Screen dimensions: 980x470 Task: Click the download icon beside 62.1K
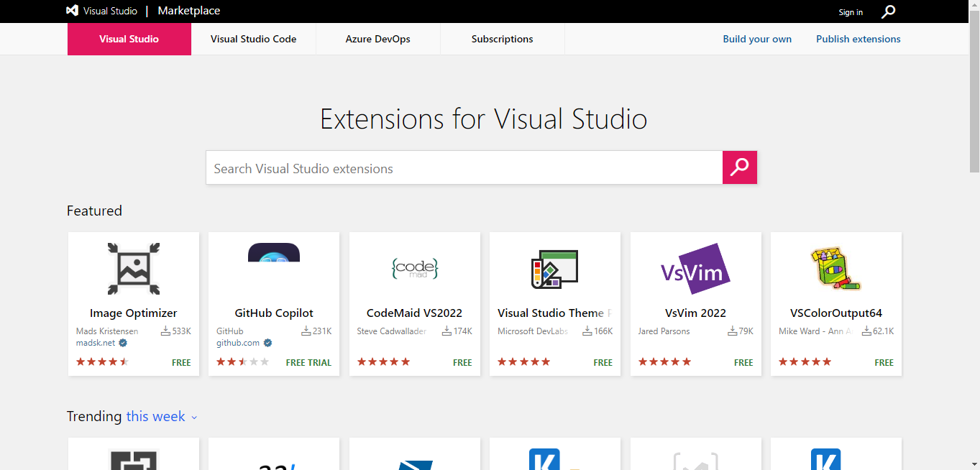click(x=866, y=331)
